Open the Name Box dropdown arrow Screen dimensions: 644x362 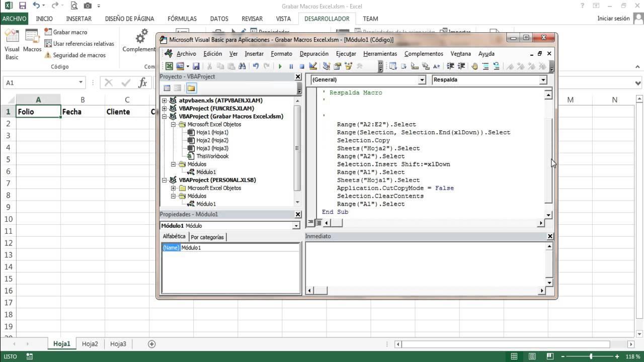pyautogui.click(x=80, y=82)
